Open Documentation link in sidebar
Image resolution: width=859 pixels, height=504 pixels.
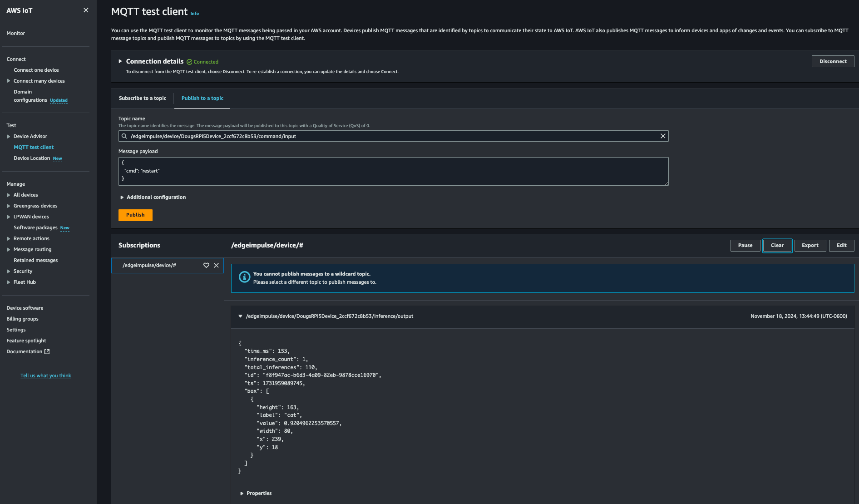point(25,351)
